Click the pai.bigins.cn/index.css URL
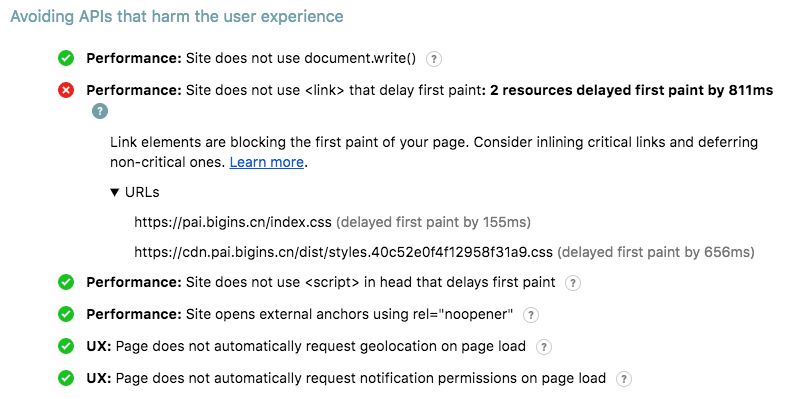 tap(233, 222)
